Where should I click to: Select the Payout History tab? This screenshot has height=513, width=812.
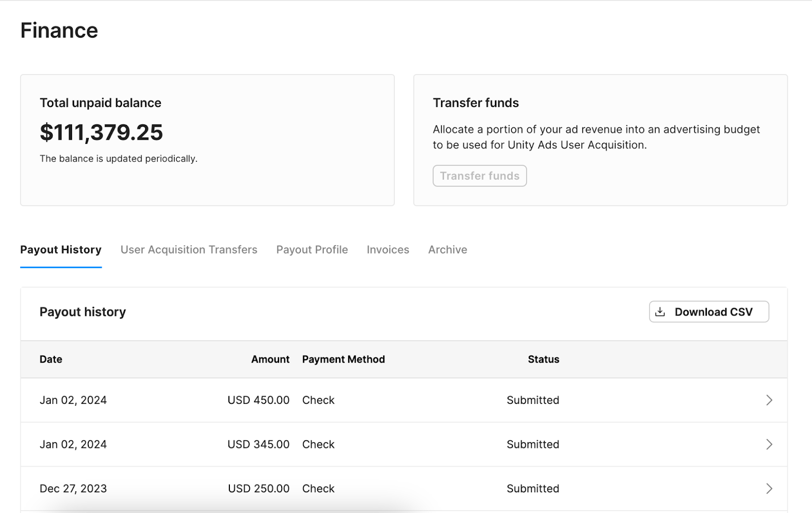coord(61,250)
